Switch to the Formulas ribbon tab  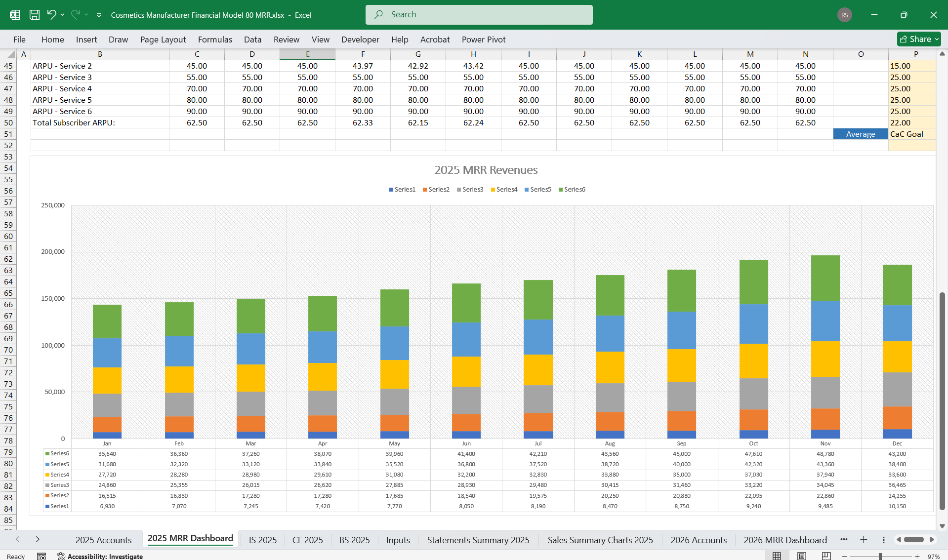pos(215,40)
